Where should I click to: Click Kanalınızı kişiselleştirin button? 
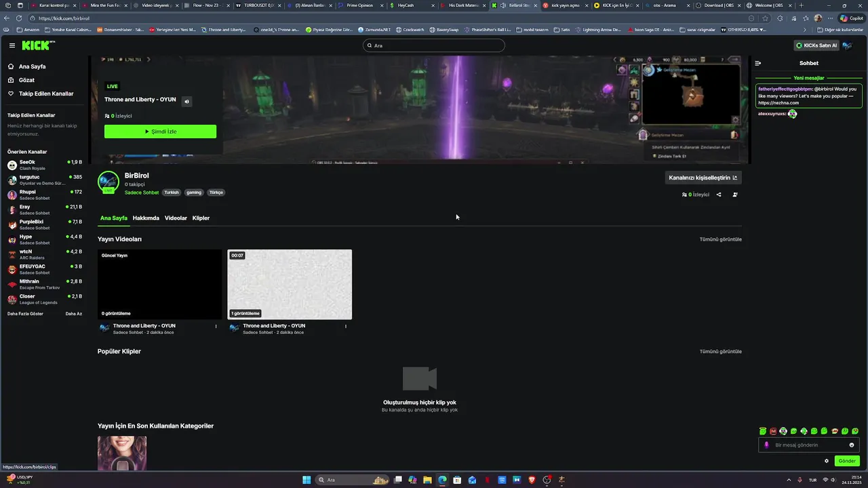click(x=703, y=178)
